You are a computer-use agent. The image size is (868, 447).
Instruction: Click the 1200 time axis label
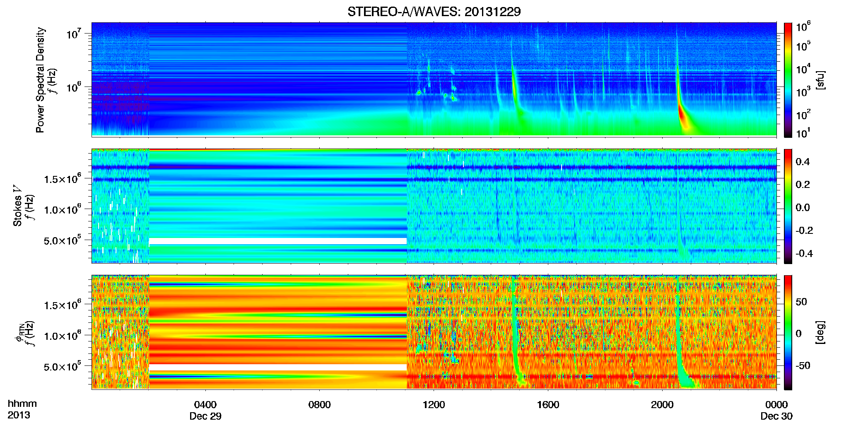click(434, 405)
